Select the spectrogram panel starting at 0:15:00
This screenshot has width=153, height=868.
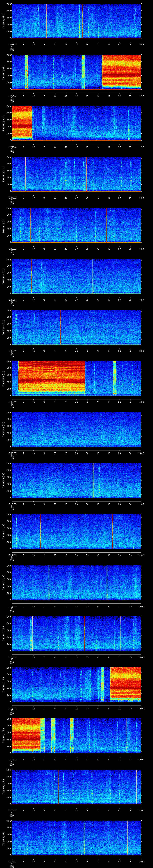click(x=76, y=736)
